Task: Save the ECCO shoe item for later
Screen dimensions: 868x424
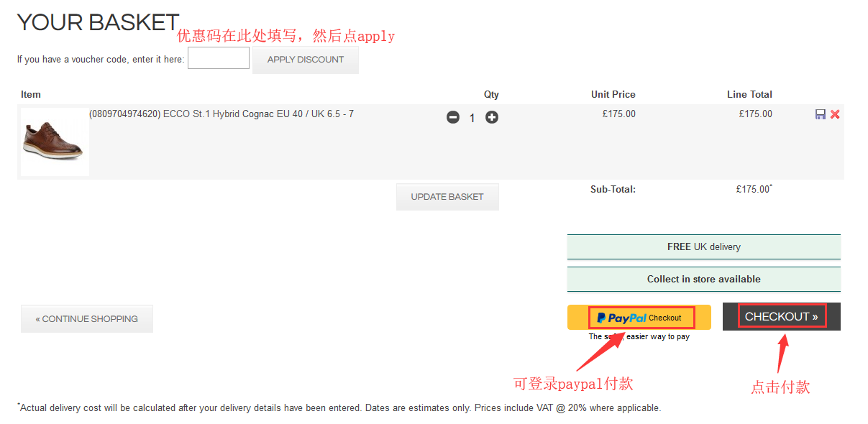Action: [x=821, y=114]
